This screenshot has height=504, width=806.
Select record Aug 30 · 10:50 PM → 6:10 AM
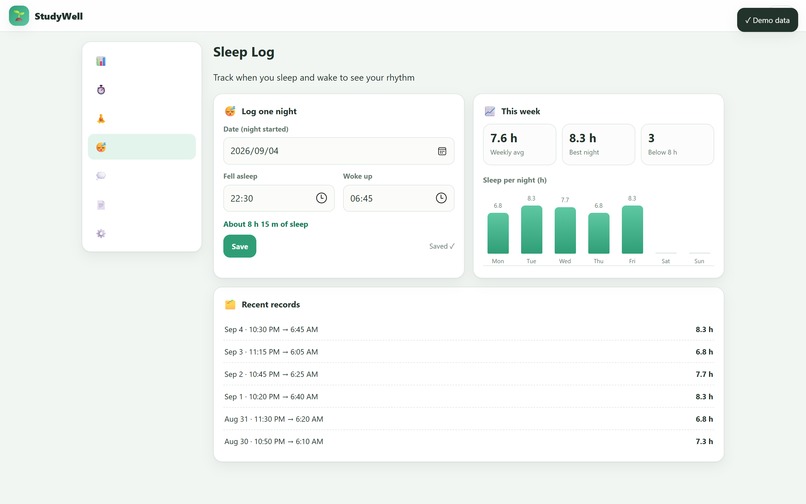pyautogui.click(x=469, y=441)
